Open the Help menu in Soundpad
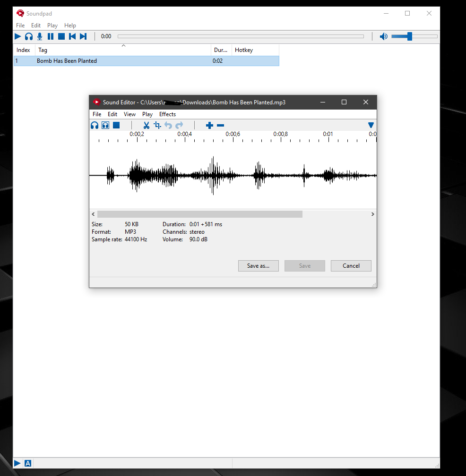The width and height of the screenshot is (466, 476). tap(70, 25)
